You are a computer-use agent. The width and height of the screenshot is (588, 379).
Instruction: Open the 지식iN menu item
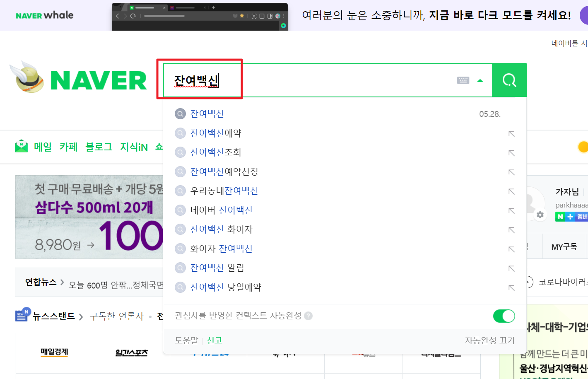click(134, 147)
